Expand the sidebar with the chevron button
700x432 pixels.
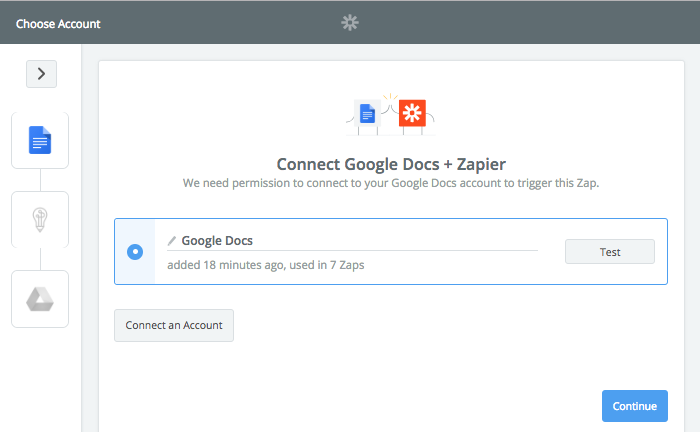pyautogui.click(x=41, y=74)
